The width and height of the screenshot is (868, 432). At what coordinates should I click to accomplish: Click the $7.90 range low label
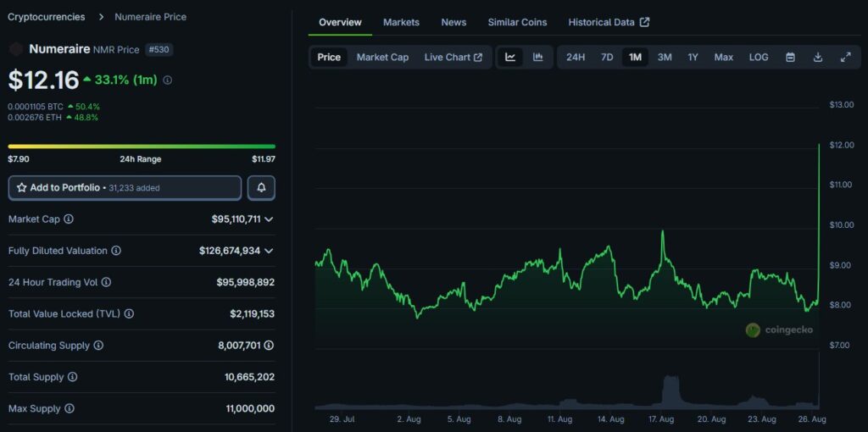point(19,159)
